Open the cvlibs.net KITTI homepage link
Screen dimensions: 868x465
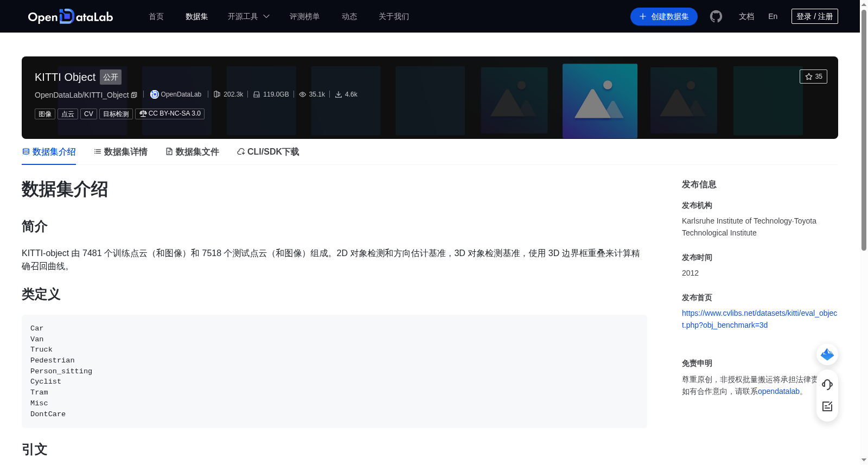click(x=759, y=319)
